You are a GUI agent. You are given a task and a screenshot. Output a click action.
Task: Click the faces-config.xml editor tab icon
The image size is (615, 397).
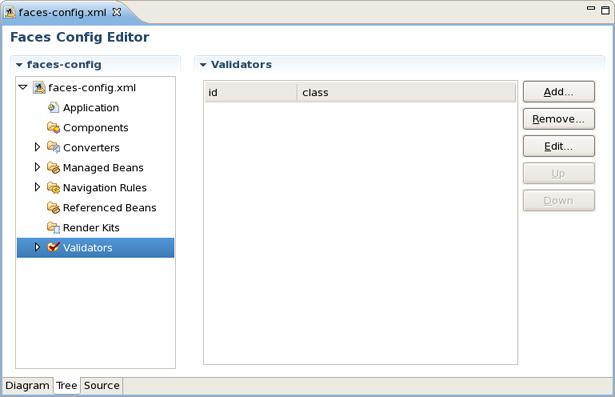(x=10, y=13)
